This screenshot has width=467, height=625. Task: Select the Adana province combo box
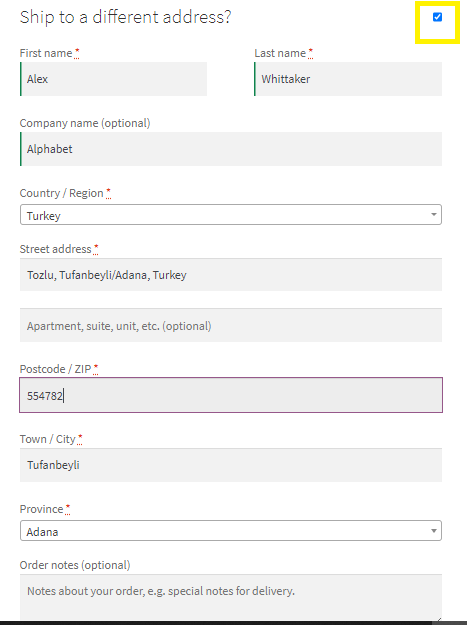[231, 531]
